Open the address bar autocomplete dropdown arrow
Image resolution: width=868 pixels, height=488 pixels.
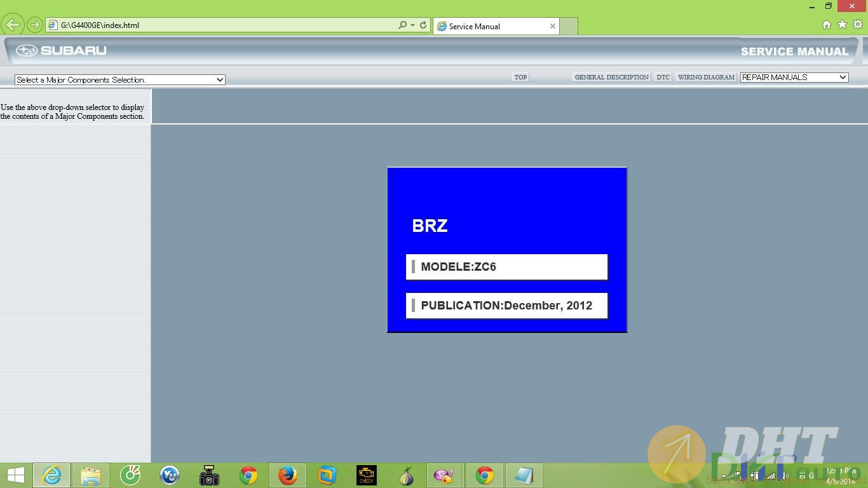[412, 25]
